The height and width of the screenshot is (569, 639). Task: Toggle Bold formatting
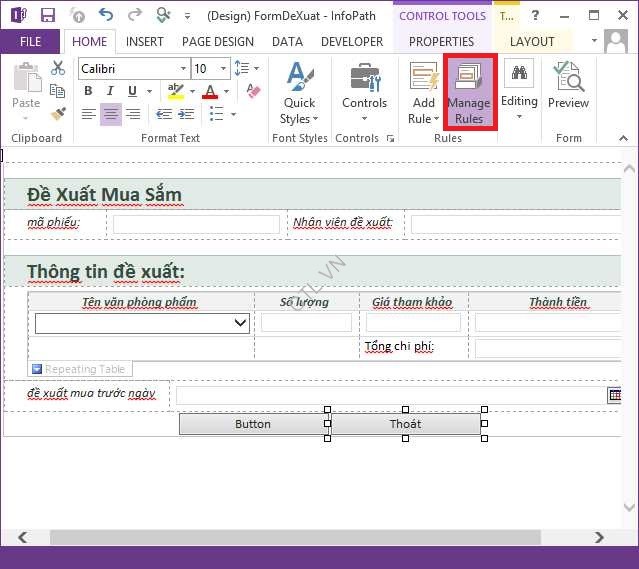88,91
